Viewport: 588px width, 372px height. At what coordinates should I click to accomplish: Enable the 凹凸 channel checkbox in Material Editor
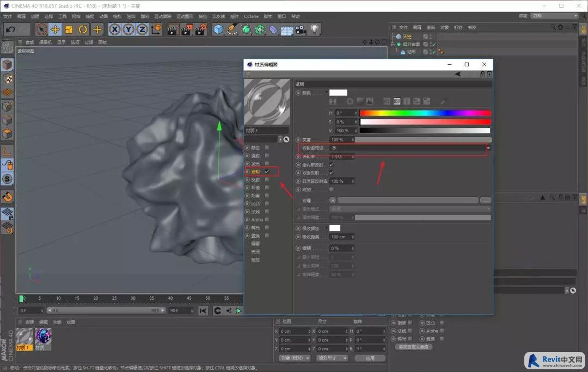pos(267,204)
